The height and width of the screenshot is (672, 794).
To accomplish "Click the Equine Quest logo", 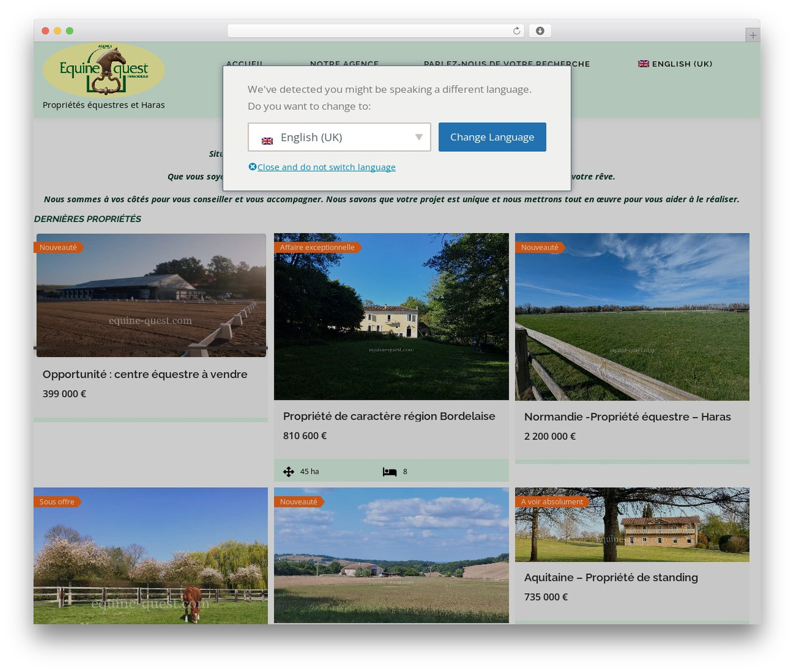I will pos(104,69).
